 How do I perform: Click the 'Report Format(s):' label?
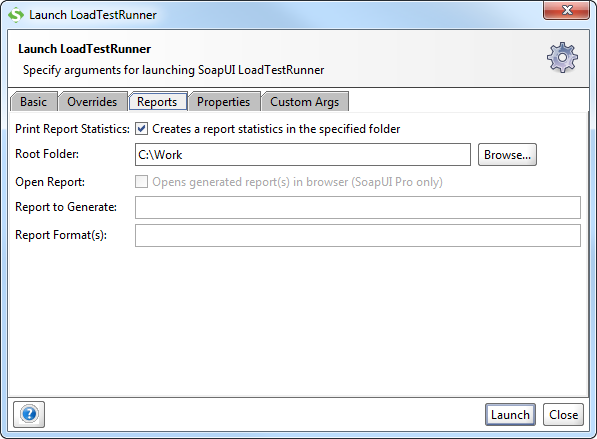tap(61, 235)
